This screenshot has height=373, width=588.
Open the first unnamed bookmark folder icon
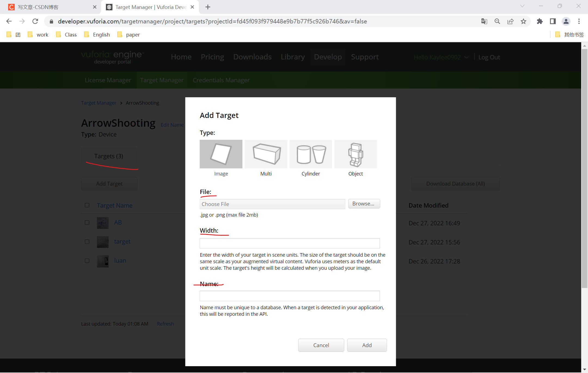tap(9, 35)
